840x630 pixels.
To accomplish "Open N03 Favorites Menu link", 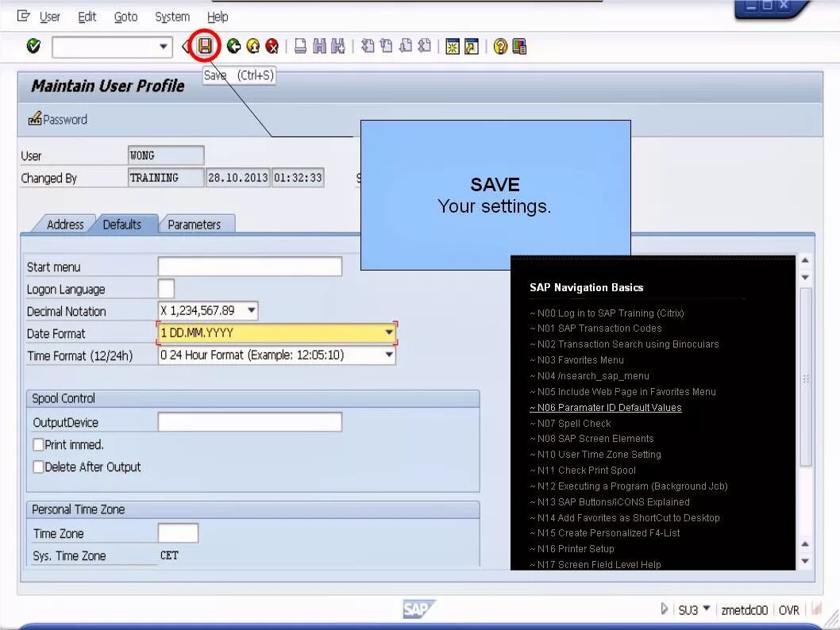I will coord(577,359).
